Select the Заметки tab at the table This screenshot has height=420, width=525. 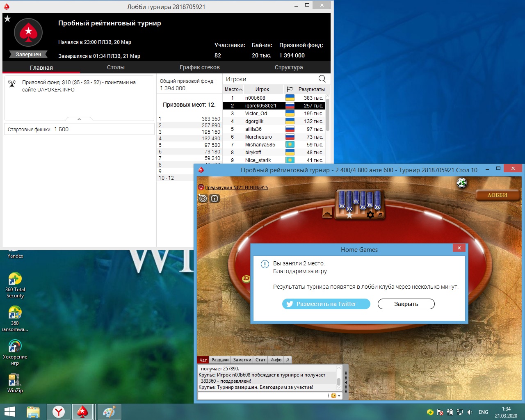pos(242,360)
